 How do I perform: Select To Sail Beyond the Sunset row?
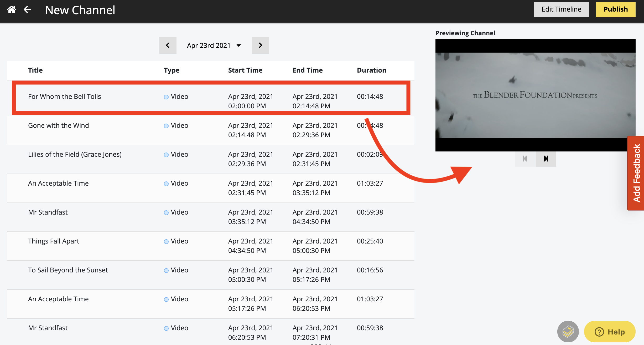point(211,275)
